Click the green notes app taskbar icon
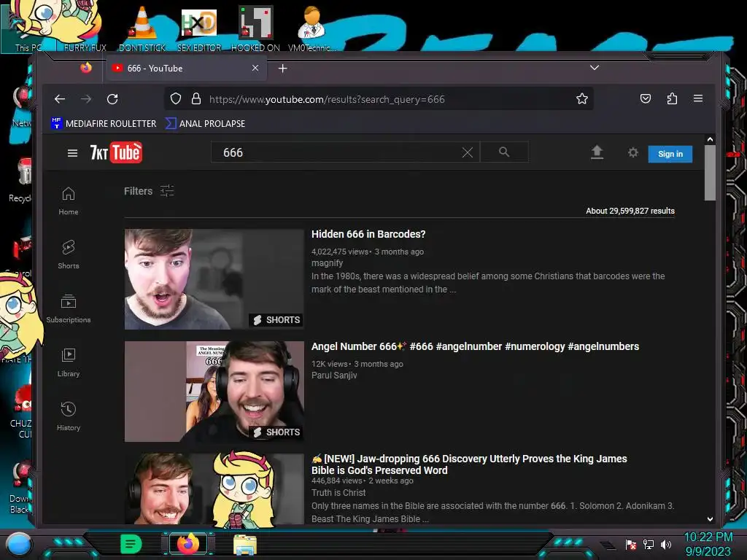Viewport: 747px width, 560px height. (x=131, y=544)
